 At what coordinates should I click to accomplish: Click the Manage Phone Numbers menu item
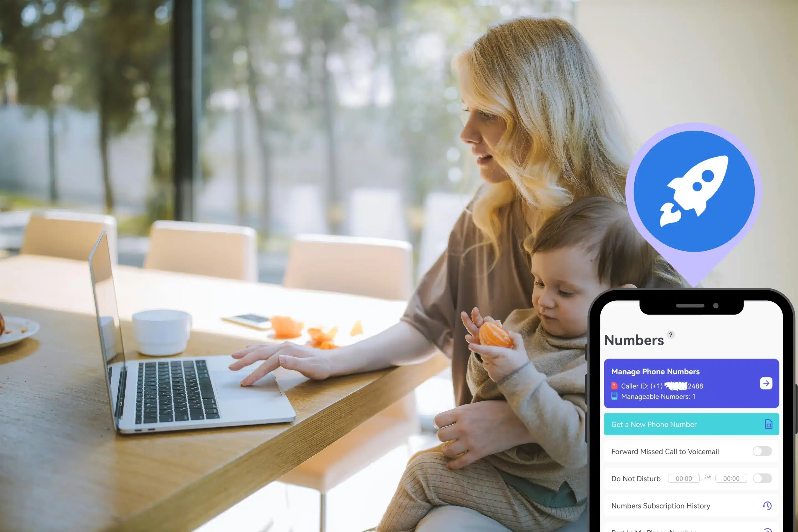(x=690, y=383)
